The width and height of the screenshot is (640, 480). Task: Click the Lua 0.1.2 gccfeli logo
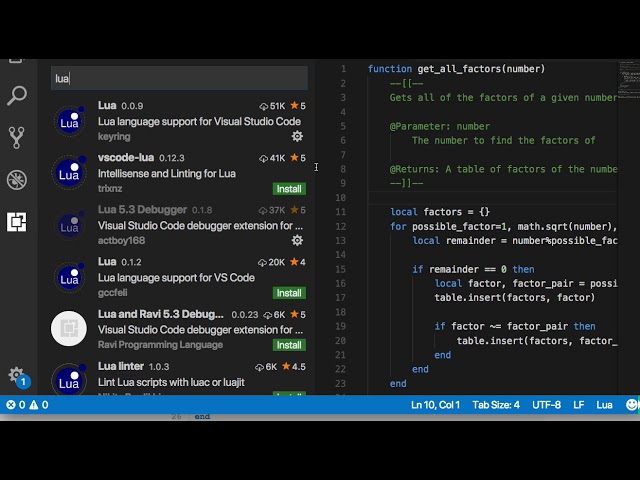[69, 278]
